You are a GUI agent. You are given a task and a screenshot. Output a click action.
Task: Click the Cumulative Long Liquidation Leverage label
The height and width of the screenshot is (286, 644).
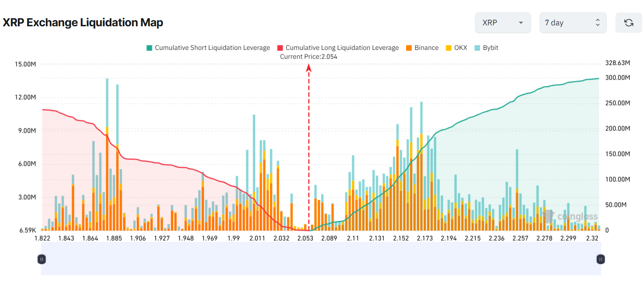click(342, 48)
